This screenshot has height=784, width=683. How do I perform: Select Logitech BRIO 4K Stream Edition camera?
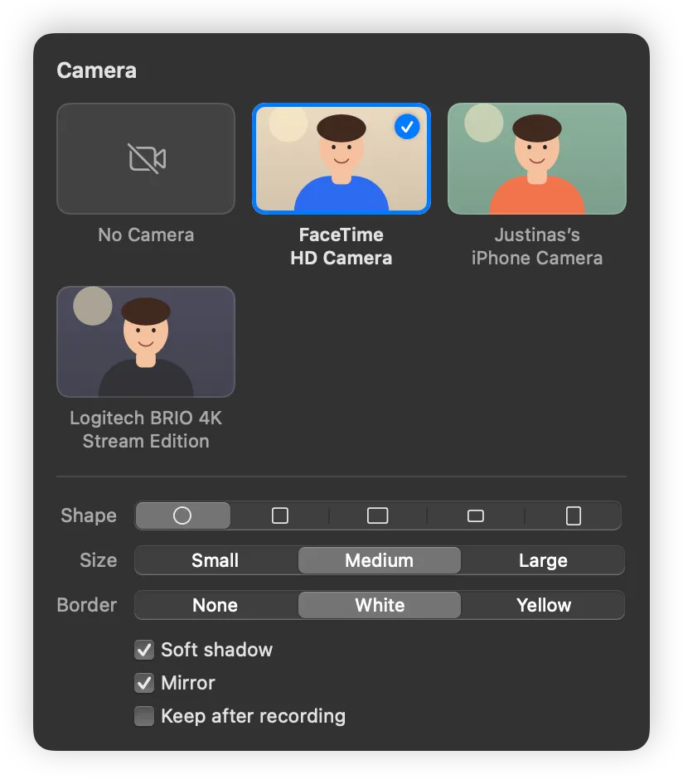click(146, 341)
